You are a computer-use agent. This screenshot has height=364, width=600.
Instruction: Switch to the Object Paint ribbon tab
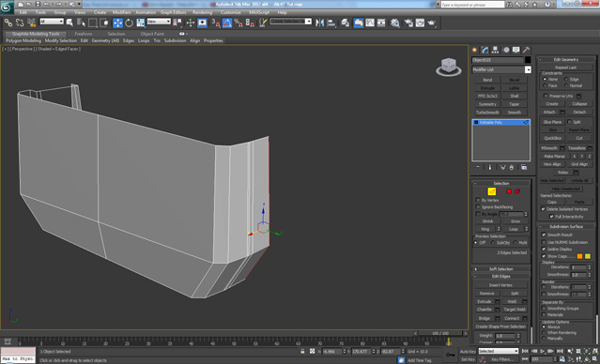(152, 34)
